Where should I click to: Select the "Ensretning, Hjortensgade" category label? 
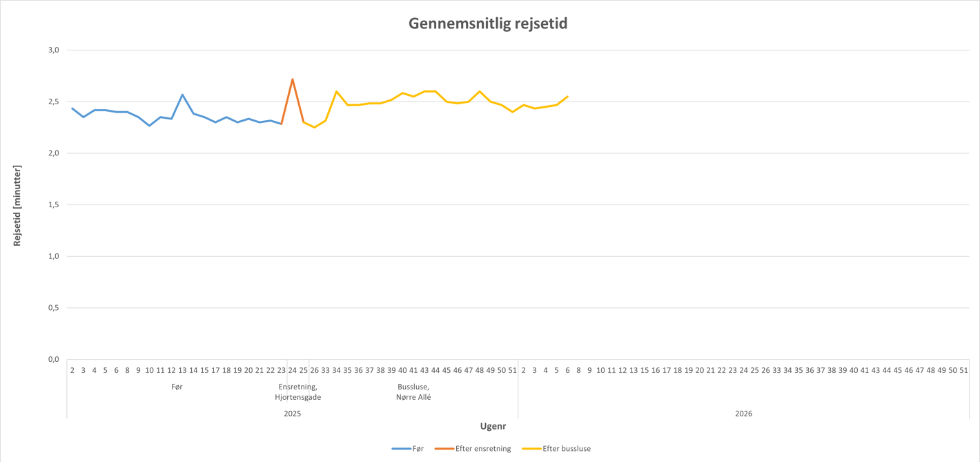(298, 392)
